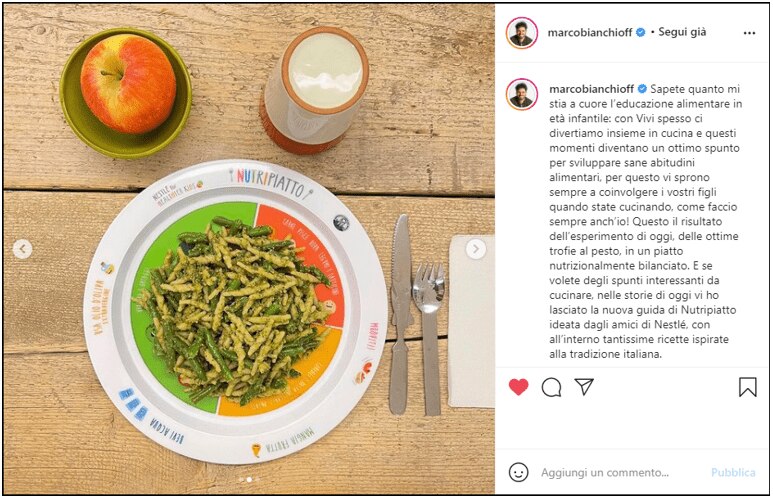The height and width of the screenshot is (499, 773).
Task: Click 'Aggiungi un commento...' input field
Action: point(605,472)
